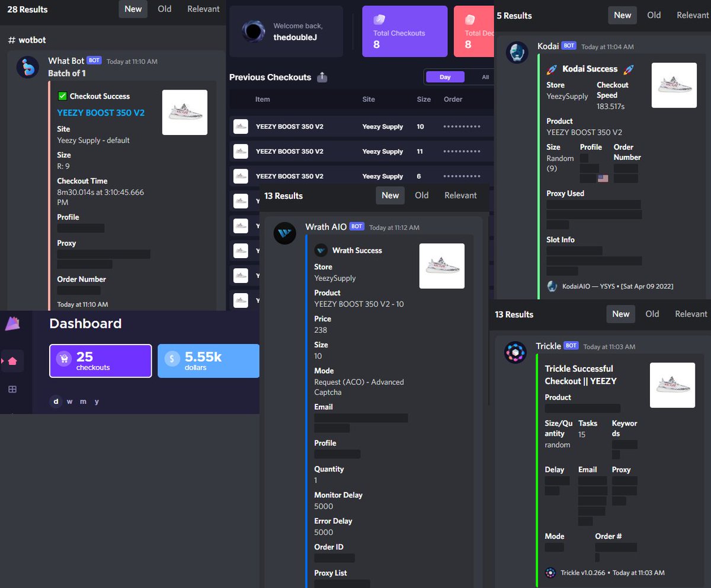Open the 25 checkouts card
The height and width of the screenshot is (588, 711).
click(x=101, y=361)
